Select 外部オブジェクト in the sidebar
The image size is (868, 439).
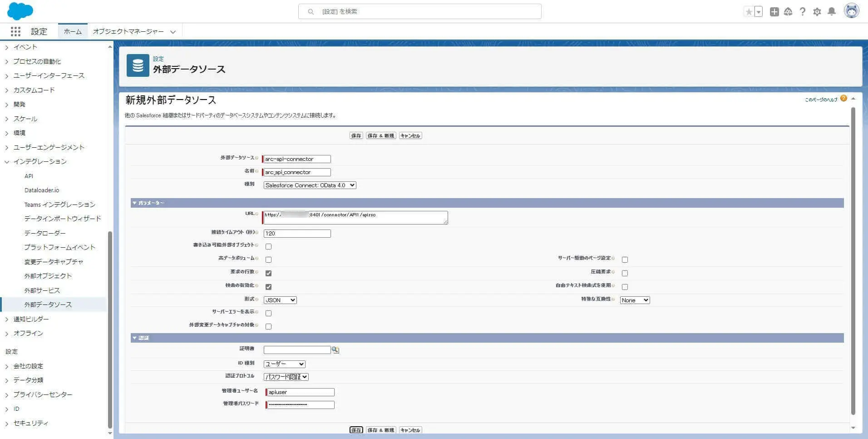(x=48, y=276)
